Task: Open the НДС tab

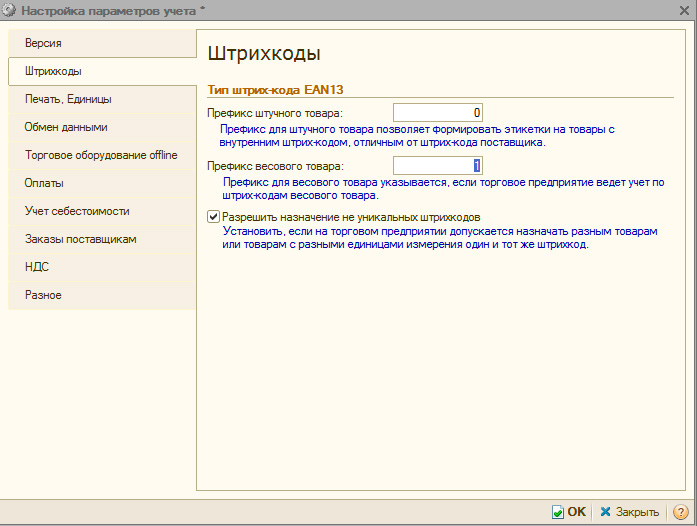Action: pos(37,267)
